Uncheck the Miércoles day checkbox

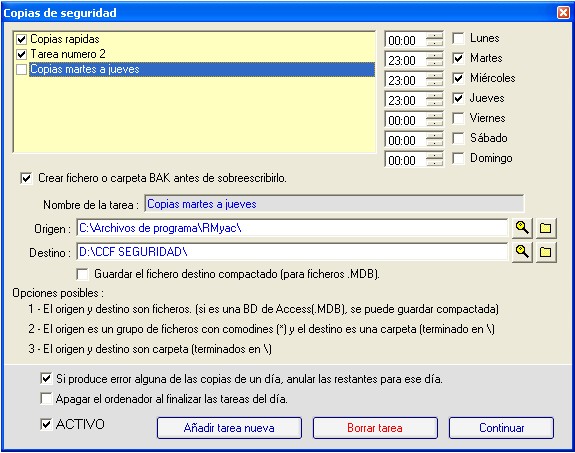point(458,78)
